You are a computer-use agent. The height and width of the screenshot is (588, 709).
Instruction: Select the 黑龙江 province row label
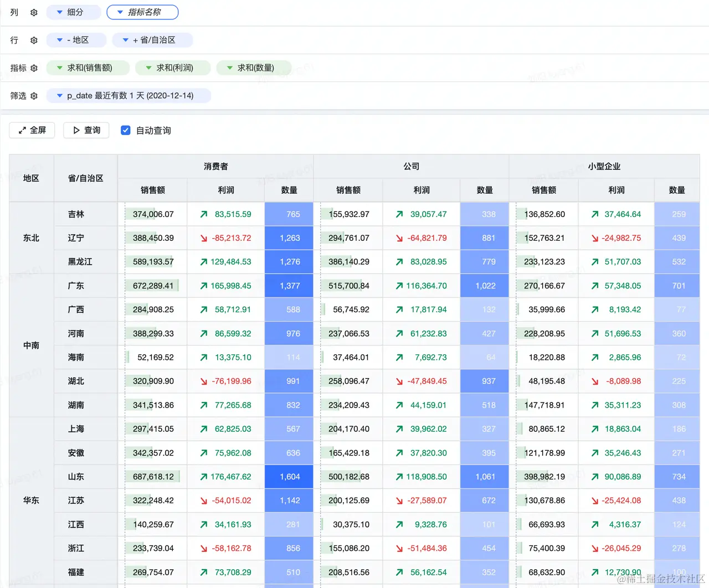(86, 262)
